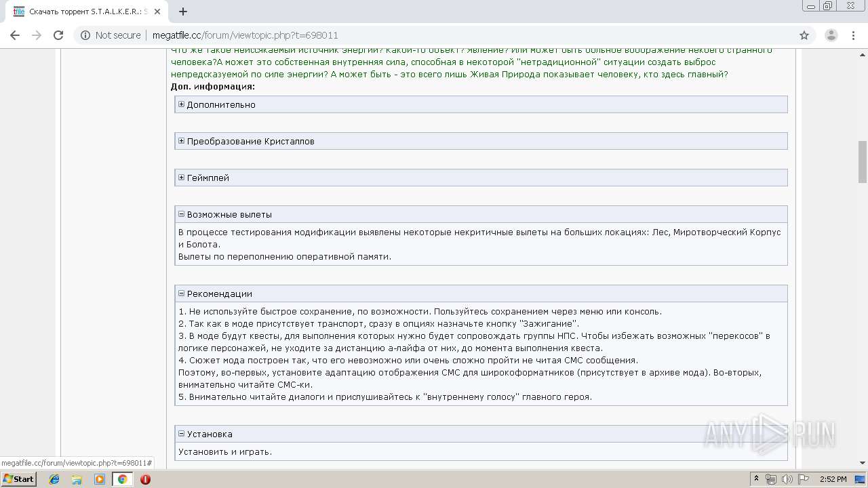
Task: Click the scrollbar up arrow
Action: tap(863, 54)
